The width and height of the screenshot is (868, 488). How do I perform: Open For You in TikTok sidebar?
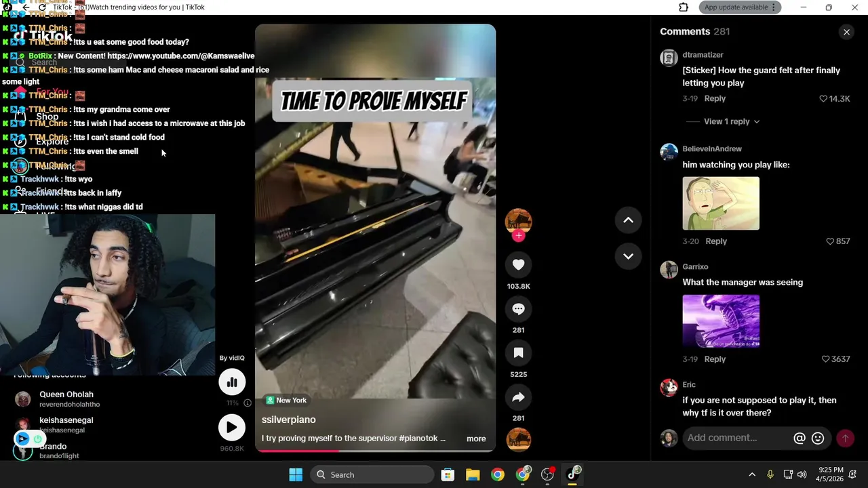[52, 91]
